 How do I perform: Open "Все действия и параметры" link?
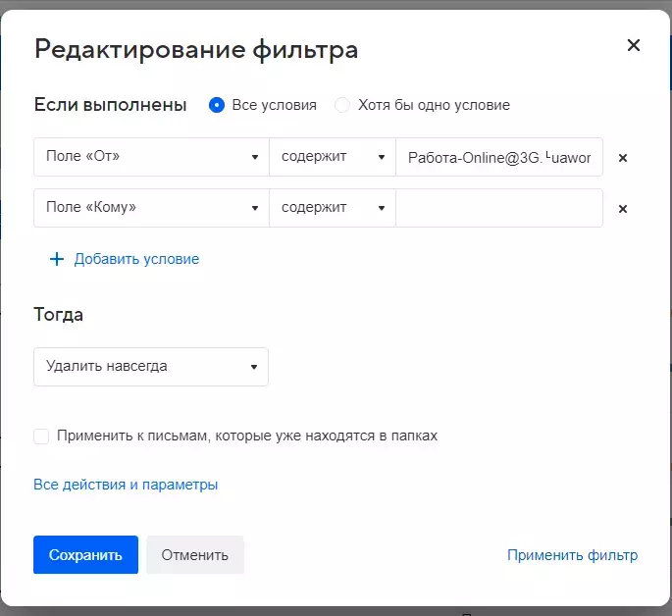[x=126, y=485]
